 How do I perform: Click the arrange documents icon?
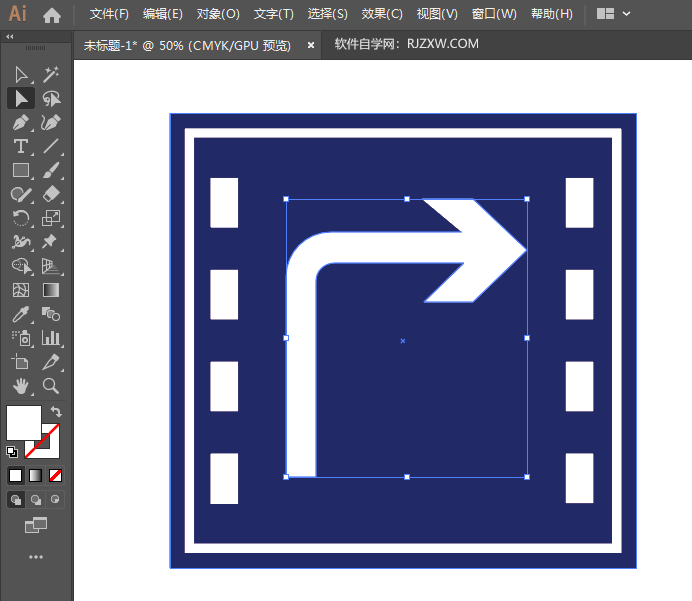[x=605, y=14]
